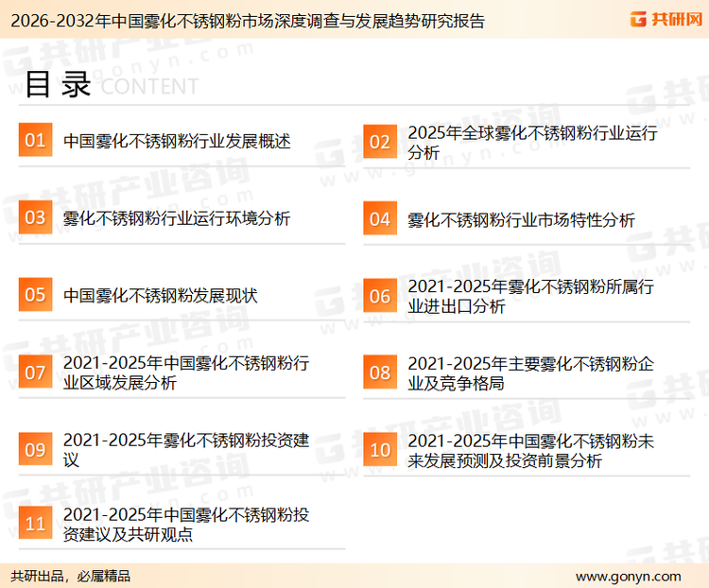The image size is (709, 588).
Task: Click the 共研网 logo in the header
Action: click(x=666, y=20)
